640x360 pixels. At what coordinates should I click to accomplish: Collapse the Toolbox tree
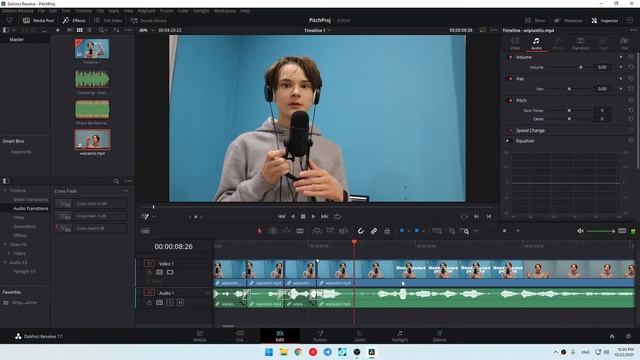[5, 191]
